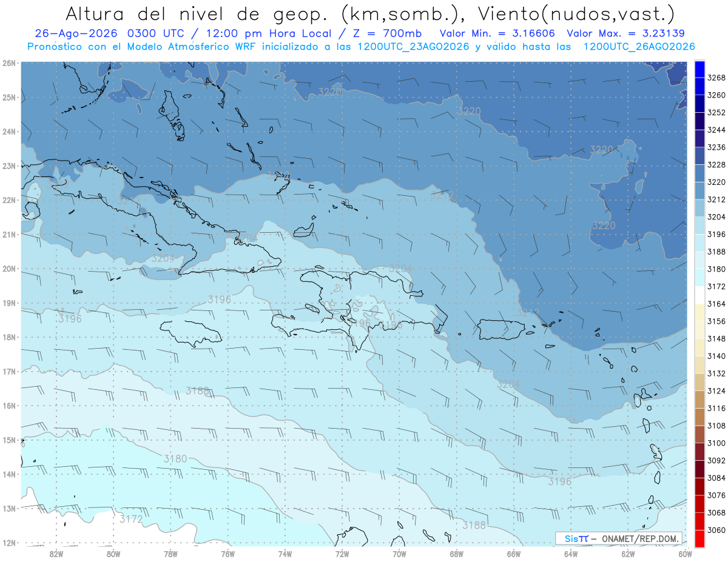Select the '1200UTC_26AGO2026' valid-until time text
This screenshot has width=728, height=562.
click(x=639, y=47)
